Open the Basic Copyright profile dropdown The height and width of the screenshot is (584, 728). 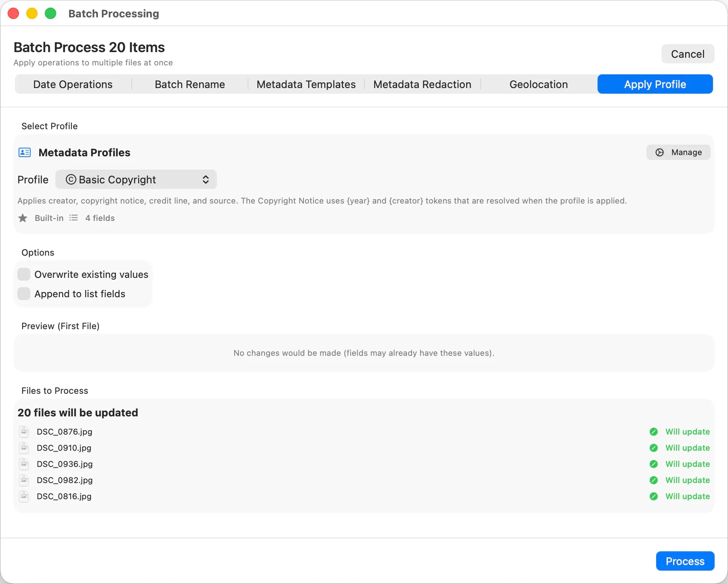point(136,179)
